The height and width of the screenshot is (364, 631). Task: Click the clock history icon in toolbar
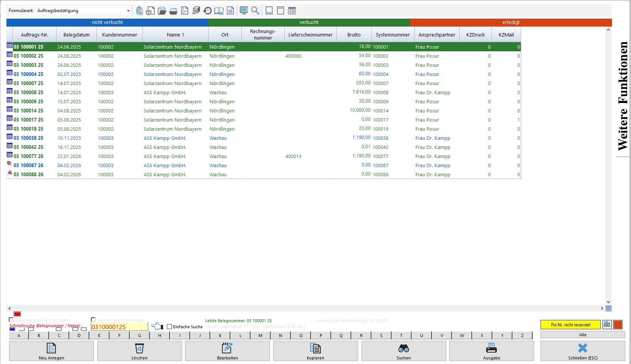click(x=208, y=11)
